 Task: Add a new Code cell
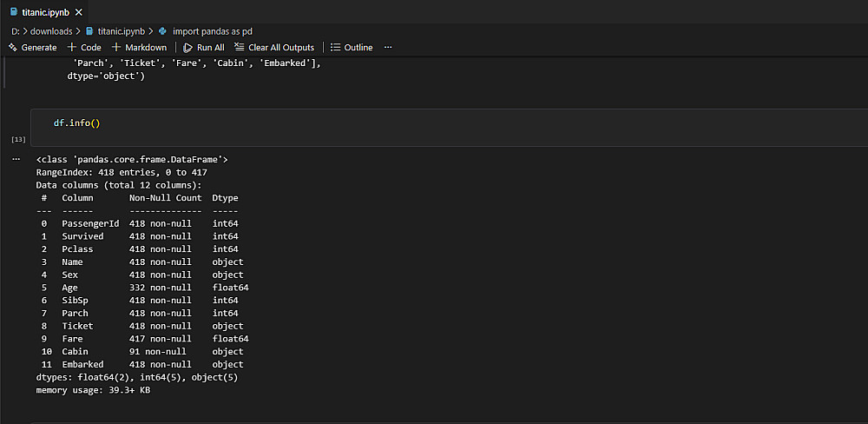coord(84,48)
